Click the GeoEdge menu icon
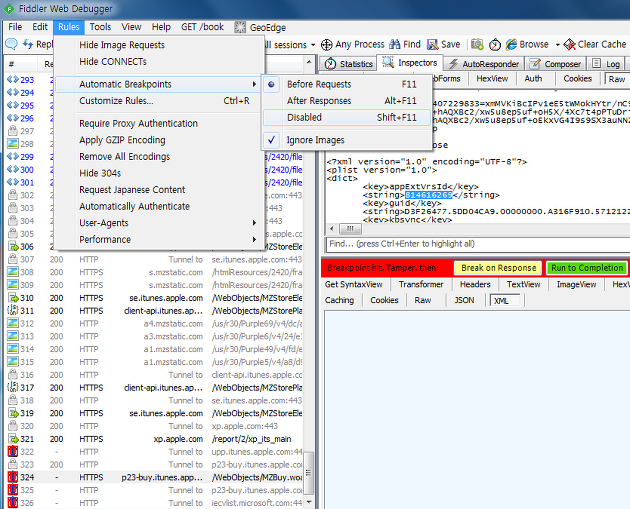Screen dimensions: 630x509 240,27
